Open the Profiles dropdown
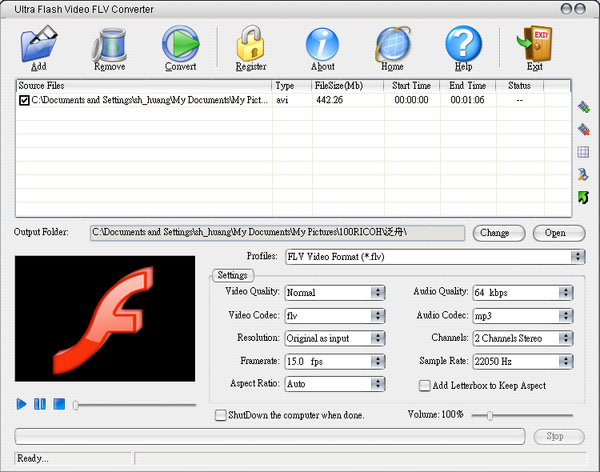Viewport: 600px width, 472px height. tap(435, 256)
